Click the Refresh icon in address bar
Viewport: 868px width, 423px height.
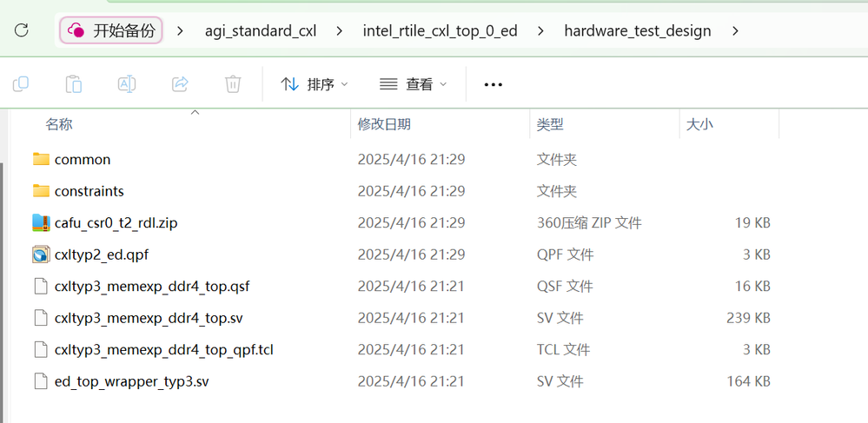(22, 30)
